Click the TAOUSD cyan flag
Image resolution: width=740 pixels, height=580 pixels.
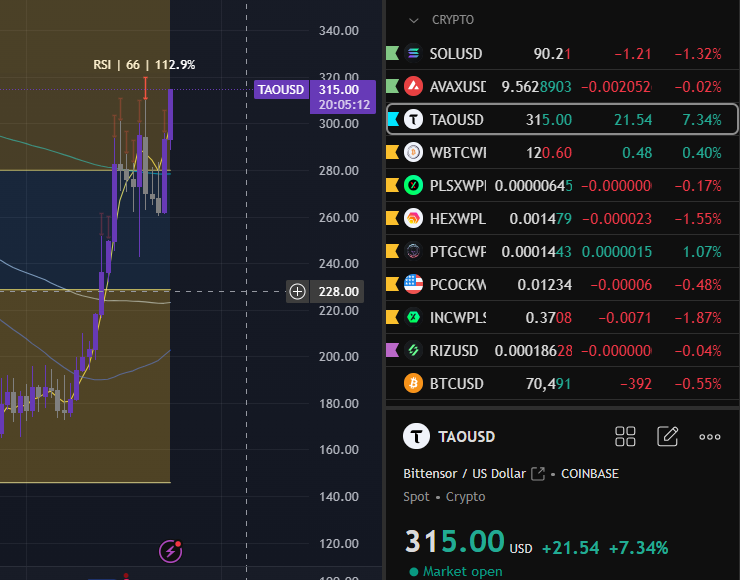click(393, 119)
